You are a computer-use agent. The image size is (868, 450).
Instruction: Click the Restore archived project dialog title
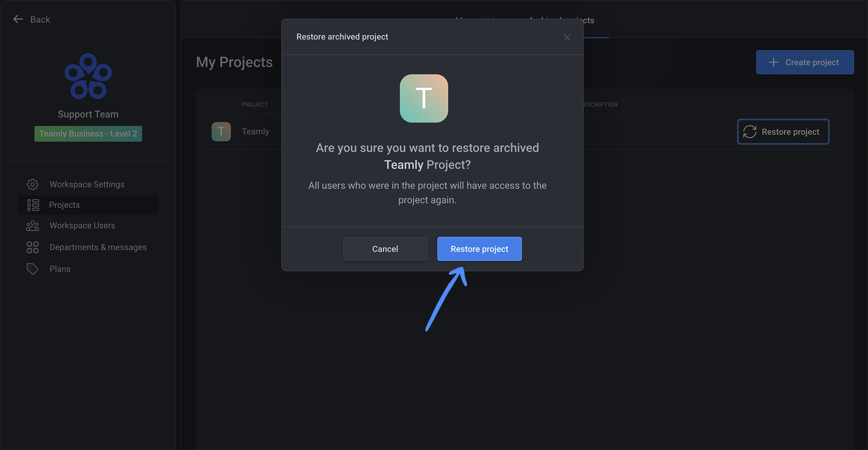pyautogui.click(x=342, y=37)
